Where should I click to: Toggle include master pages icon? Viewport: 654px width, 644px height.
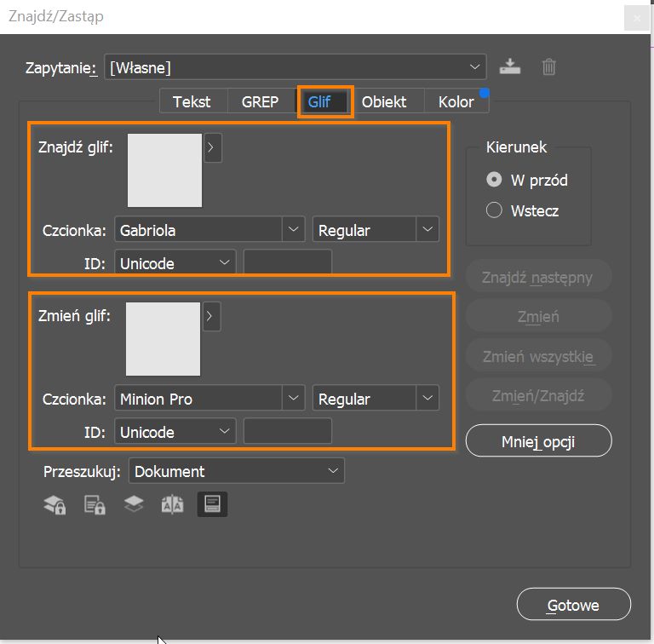point(173,504)
